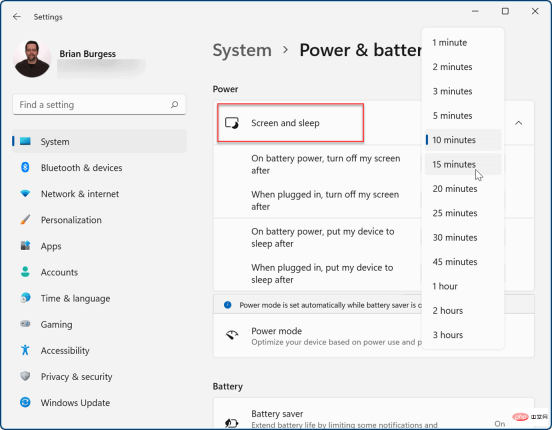Click the Personalization brush icon
The width and height of the screenshot is (552, 430).
point(25,219)
